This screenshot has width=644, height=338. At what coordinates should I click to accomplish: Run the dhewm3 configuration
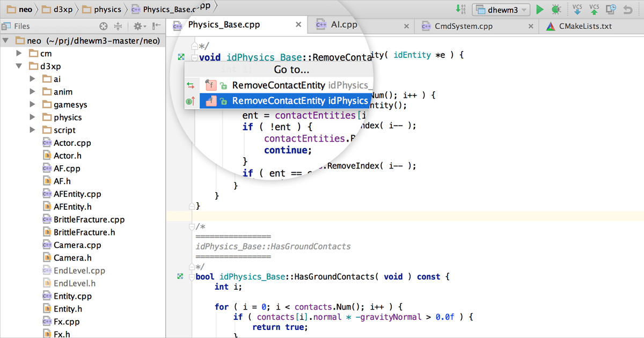540,10
